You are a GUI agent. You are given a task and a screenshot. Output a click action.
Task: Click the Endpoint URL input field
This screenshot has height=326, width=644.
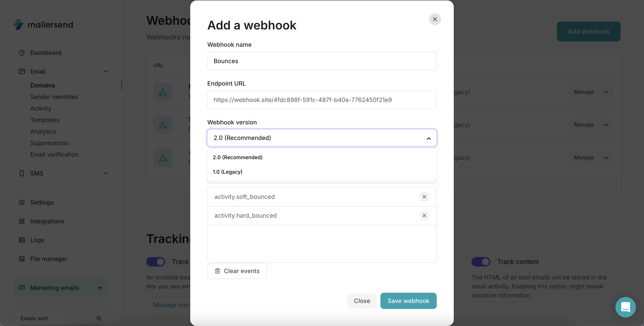(322, 100)
